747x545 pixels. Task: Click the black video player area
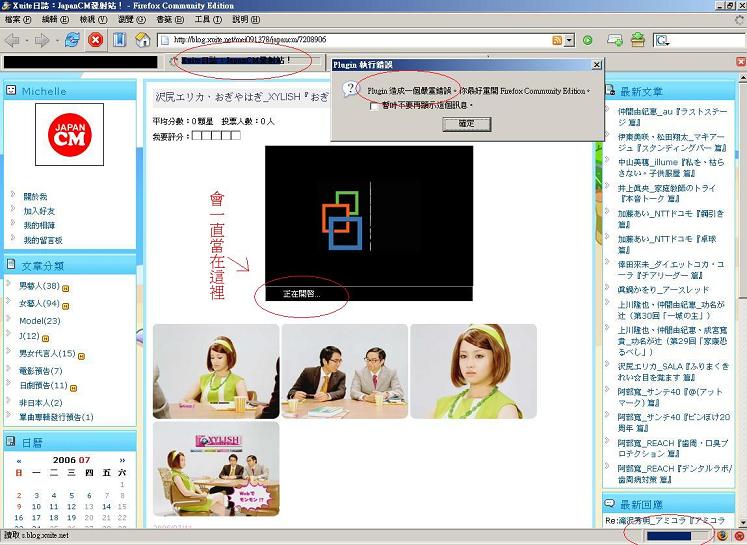click(369, 216)
